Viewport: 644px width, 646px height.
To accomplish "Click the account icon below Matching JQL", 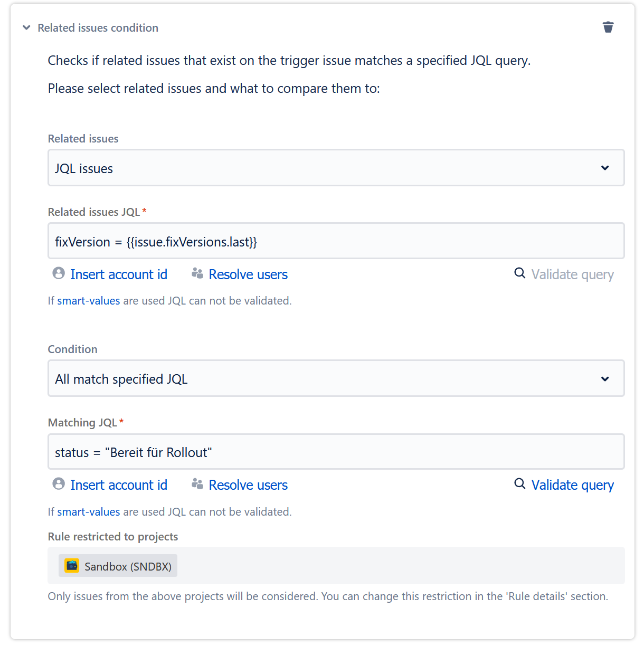I will 59,484.
